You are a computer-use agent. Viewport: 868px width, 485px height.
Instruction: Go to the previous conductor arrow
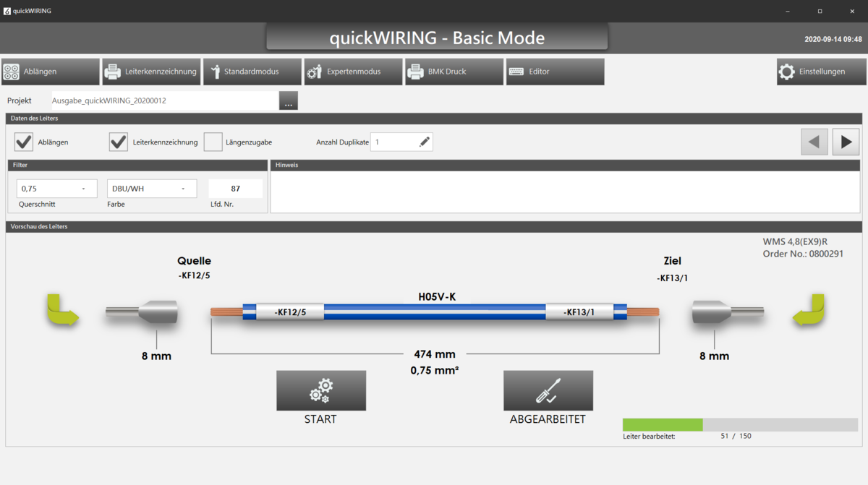(x=814, y=142)
